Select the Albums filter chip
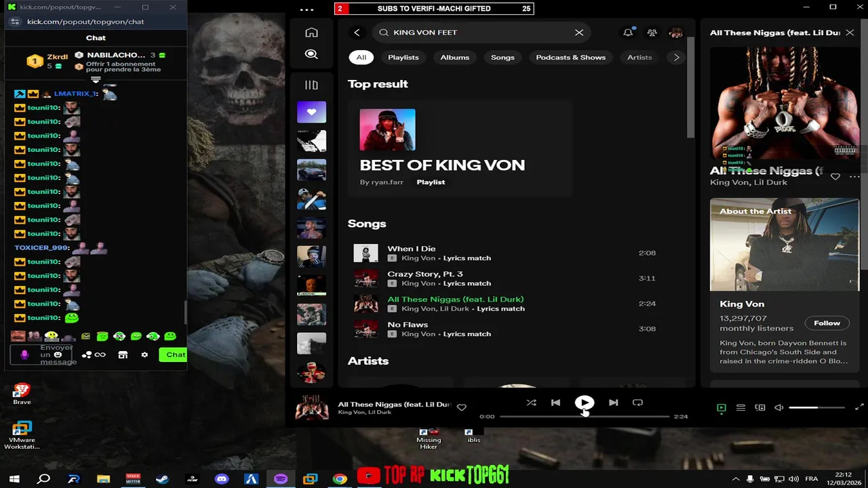 455,57
